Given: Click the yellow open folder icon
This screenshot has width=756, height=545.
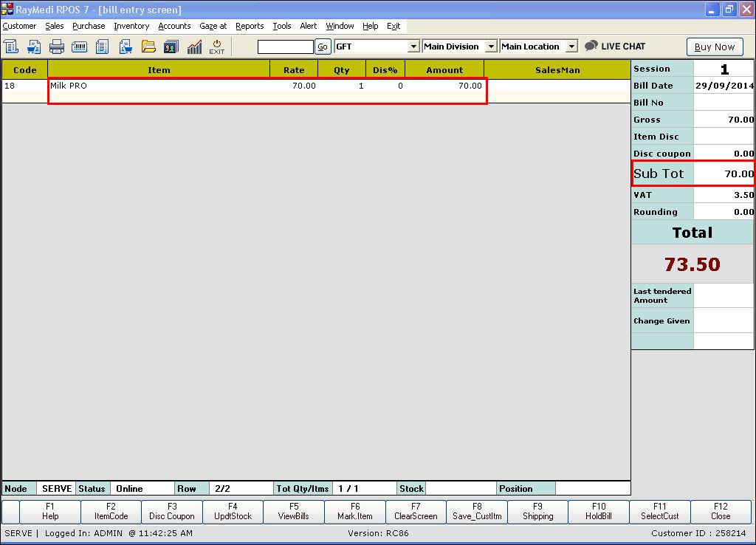Looking at the screenshot, I should coord(148,47).
